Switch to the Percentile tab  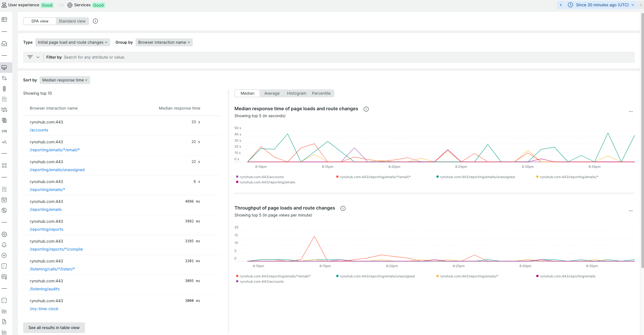pos(321,93)
